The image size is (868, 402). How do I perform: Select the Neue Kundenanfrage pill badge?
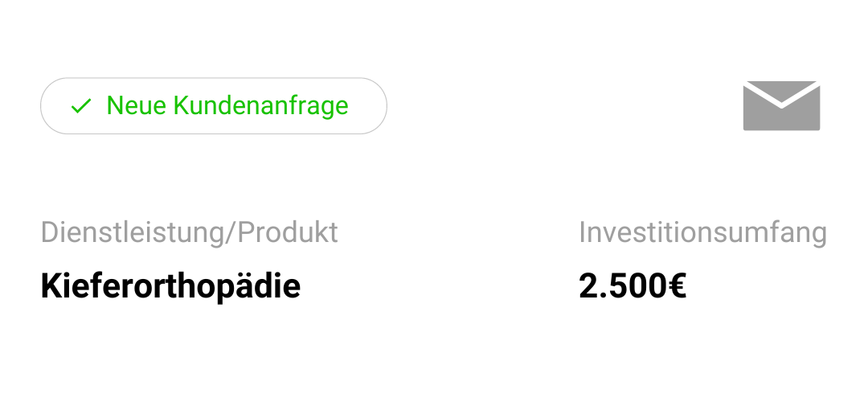[214, 106]
